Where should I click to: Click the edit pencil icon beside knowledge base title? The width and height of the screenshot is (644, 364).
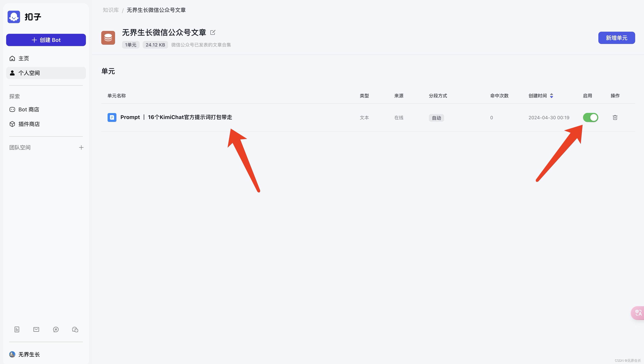coord(213,32)
